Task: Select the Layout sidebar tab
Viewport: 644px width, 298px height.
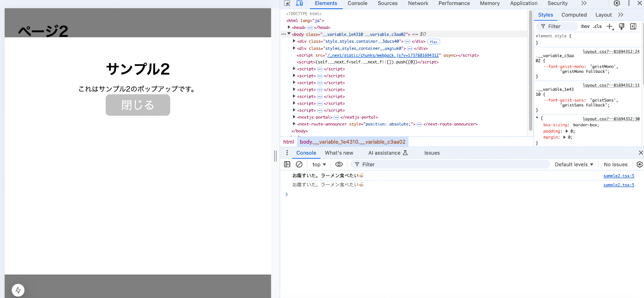Action: click(x=604, y=15)
